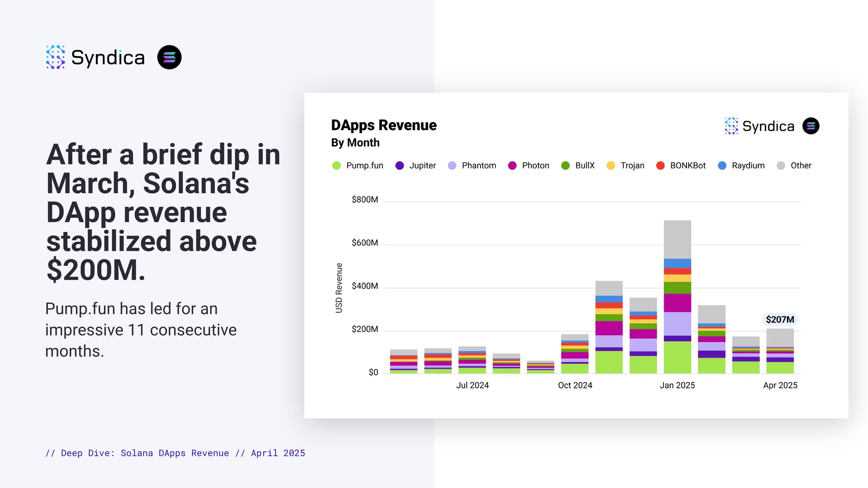This screenshot has width=868, height=488.
Task: Click the Raydium legend label
Action: [x=748, y=166]
